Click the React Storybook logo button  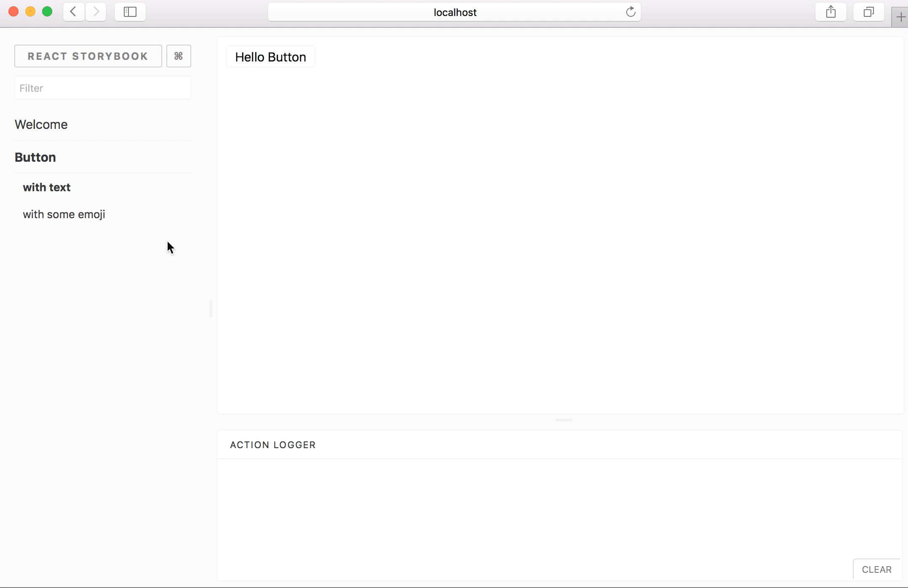(88, 56)
